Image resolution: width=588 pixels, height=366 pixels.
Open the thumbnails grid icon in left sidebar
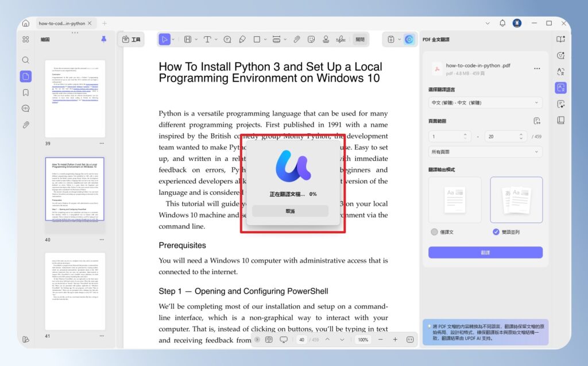(x=25, y=40)
